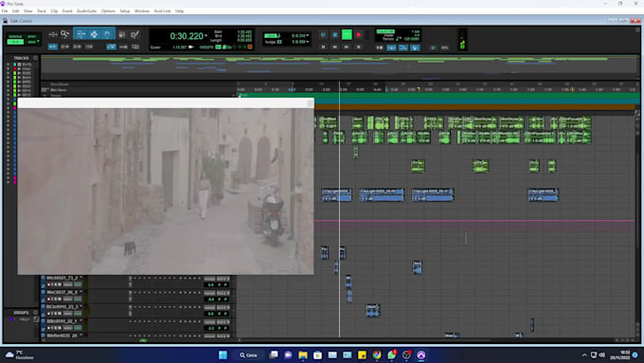Open Wtr0021_73_2 track name dropdown arrow

pyautogui.click(x=80, y=278)
